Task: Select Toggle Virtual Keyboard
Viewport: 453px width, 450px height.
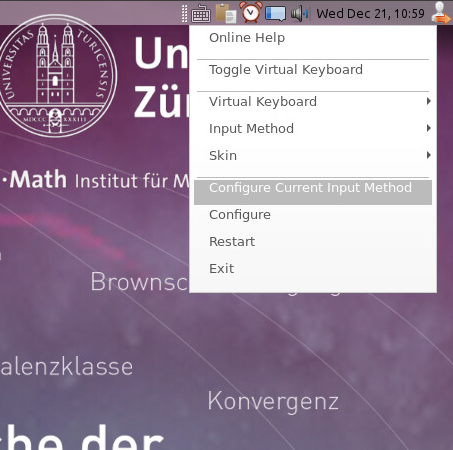Action: pyautogui.click(x=313, y=70)
